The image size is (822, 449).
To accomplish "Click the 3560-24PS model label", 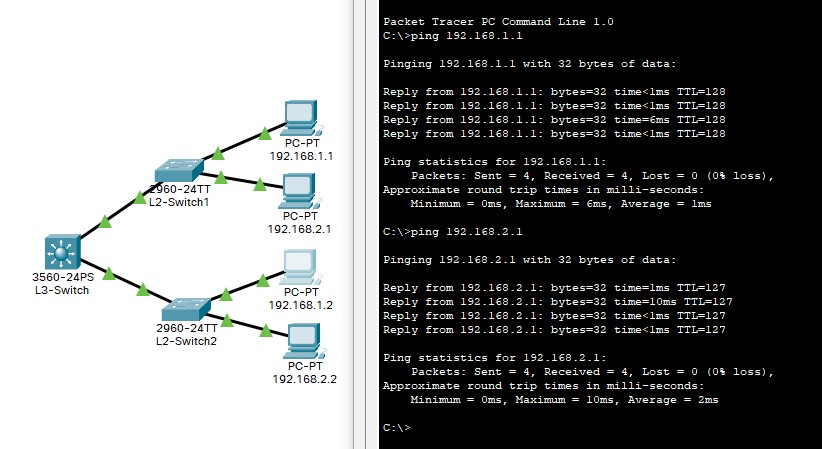I will pyautogui.click(x=63, y=277).
